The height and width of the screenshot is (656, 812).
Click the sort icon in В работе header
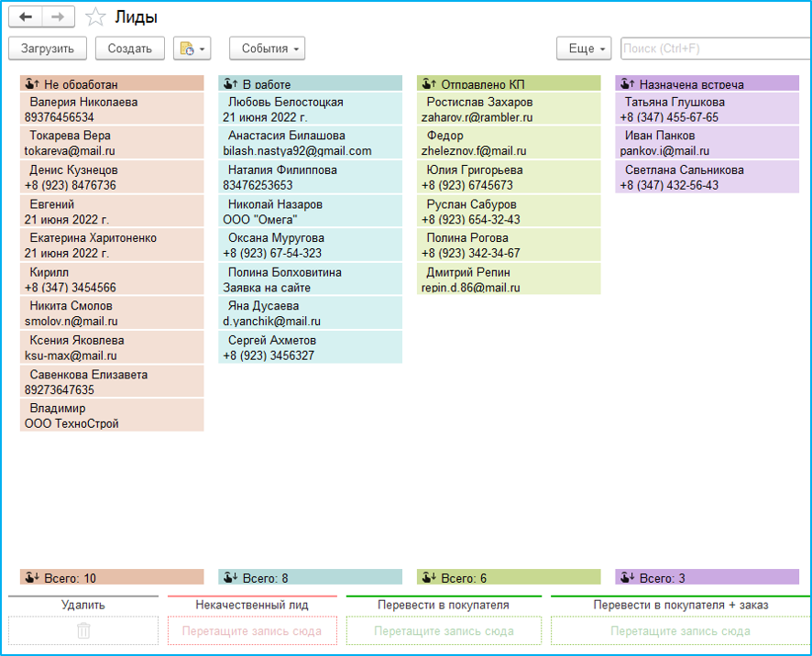[x=230, y=83]
